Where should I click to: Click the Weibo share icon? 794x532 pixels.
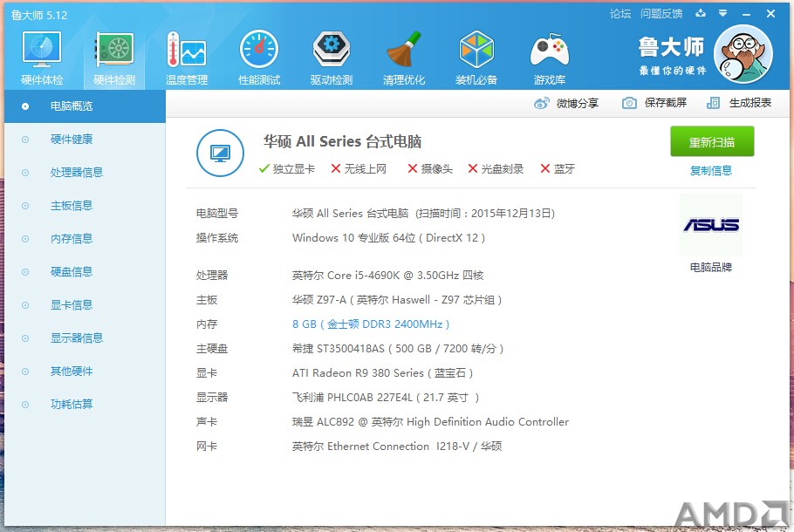[x=541, y=103]
